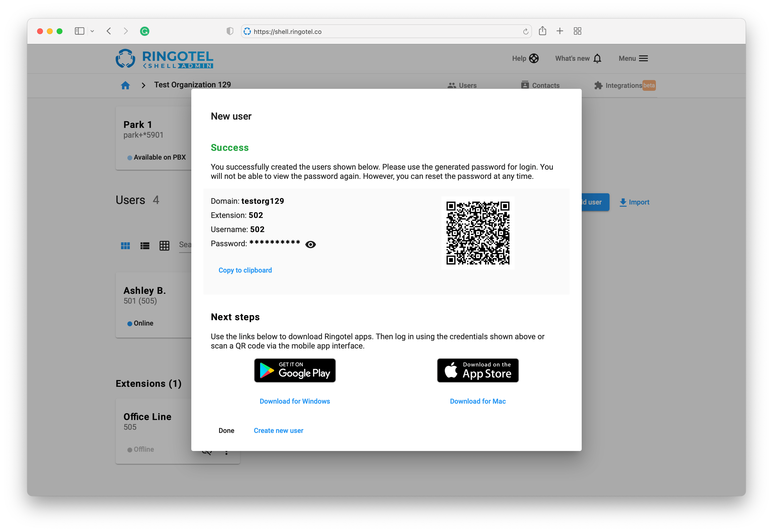Click the Grammarly extension icon
The height and width of the screenshot is (532, 773).
(x=144, y=31)
